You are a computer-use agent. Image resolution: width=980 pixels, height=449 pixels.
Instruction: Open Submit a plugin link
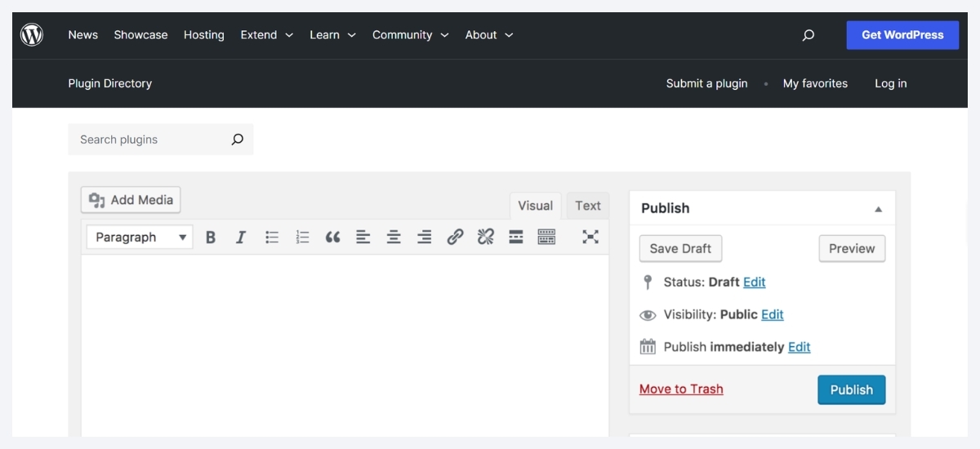pos(706,83)
